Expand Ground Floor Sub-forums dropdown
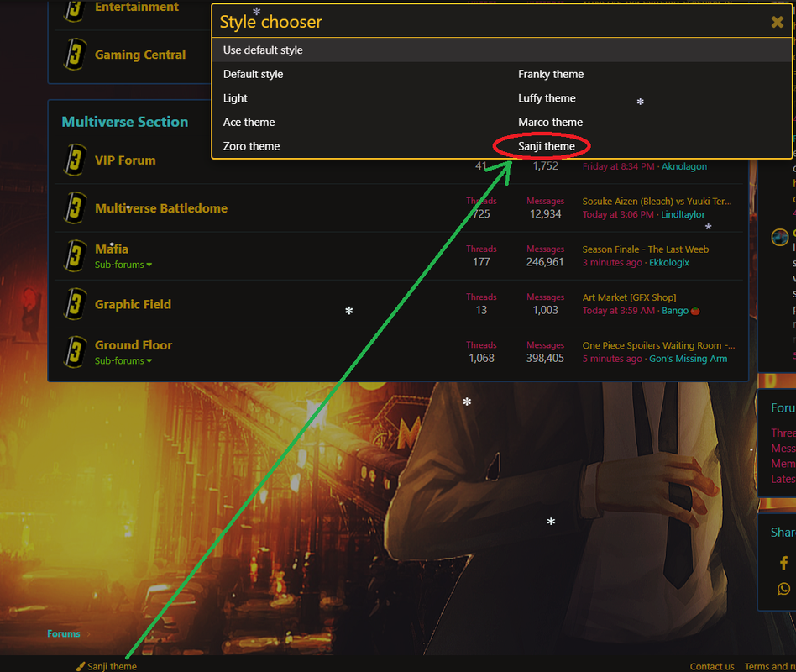The image size is (796, 672). click(123, 360)
